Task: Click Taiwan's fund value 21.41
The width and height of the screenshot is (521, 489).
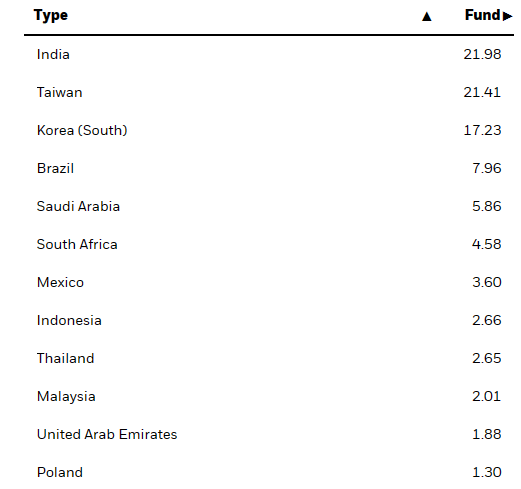Action: pos(482,92)
